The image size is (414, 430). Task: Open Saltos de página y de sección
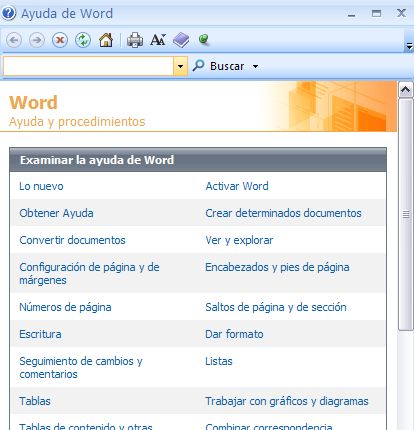coord(276,307)
